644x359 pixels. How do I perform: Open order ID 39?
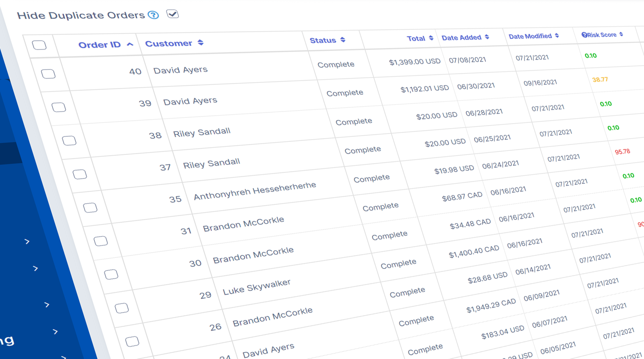point(145,103)
